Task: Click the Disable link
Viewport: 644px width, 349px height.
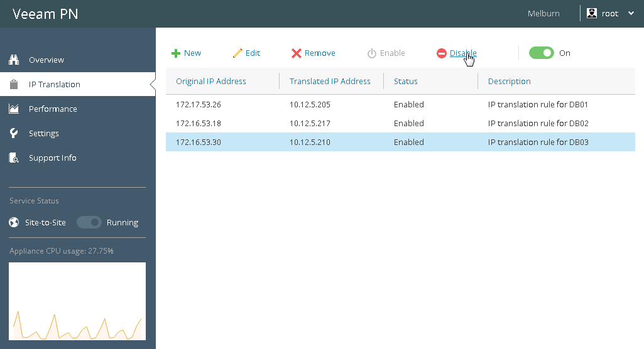Action: (x=463, y=53)
